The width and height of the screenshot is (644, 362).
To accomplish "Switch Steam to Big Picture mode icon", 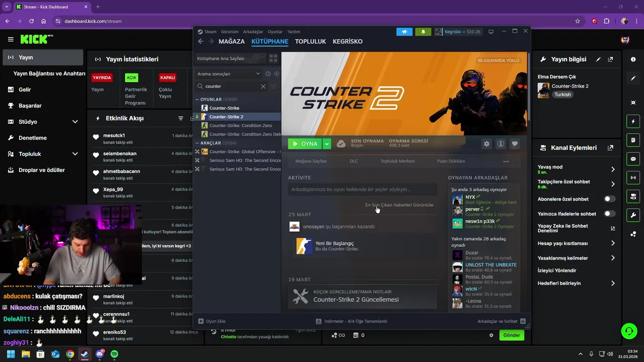I will 491,32.
